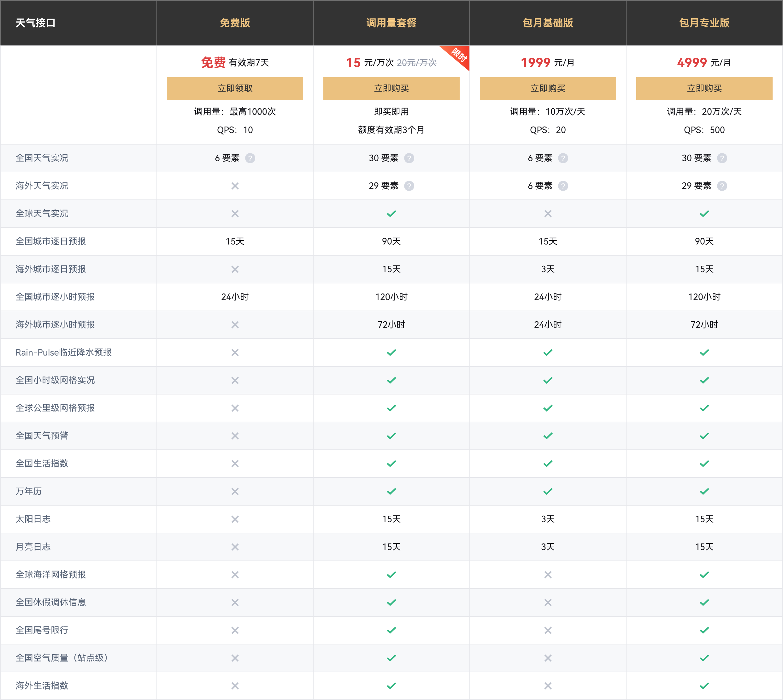Click X mark for 包月基础版 全球海洋网格预报
The image size is (783, 700).
pyautogui.click(x=548, y=575)
